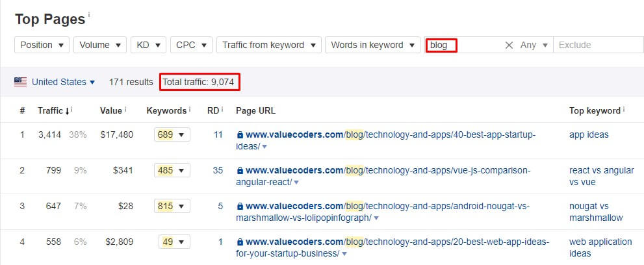Click the United States flag icon
This screenshot has width=644, height=265.
pyautogui.click(x=21, y=82)
